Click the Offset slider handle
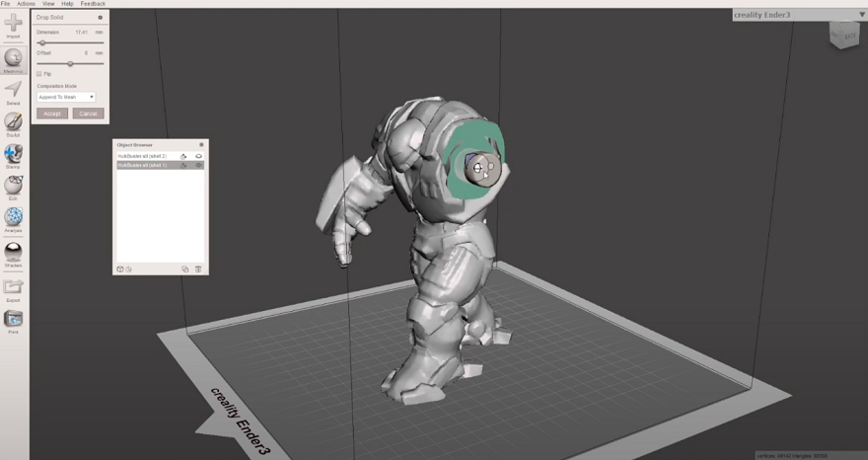This screenshot has height=460, width=868. [70, 64]
